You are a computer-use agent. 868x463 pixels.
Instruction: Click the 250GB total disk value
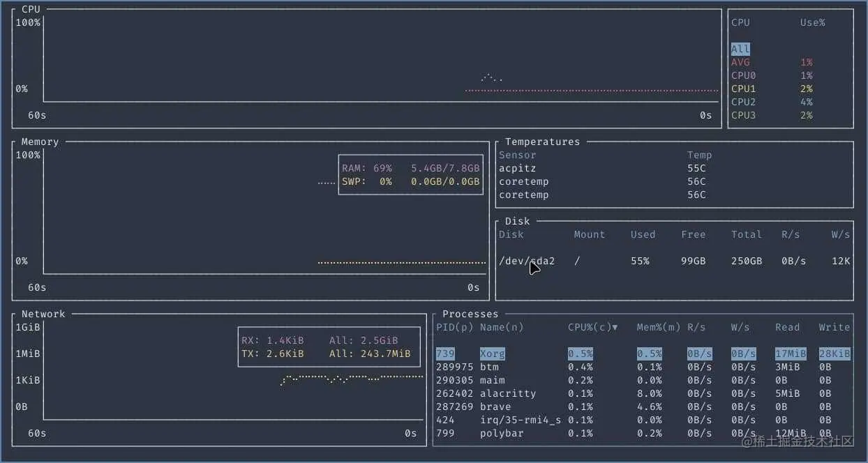[x=747, y=261]
